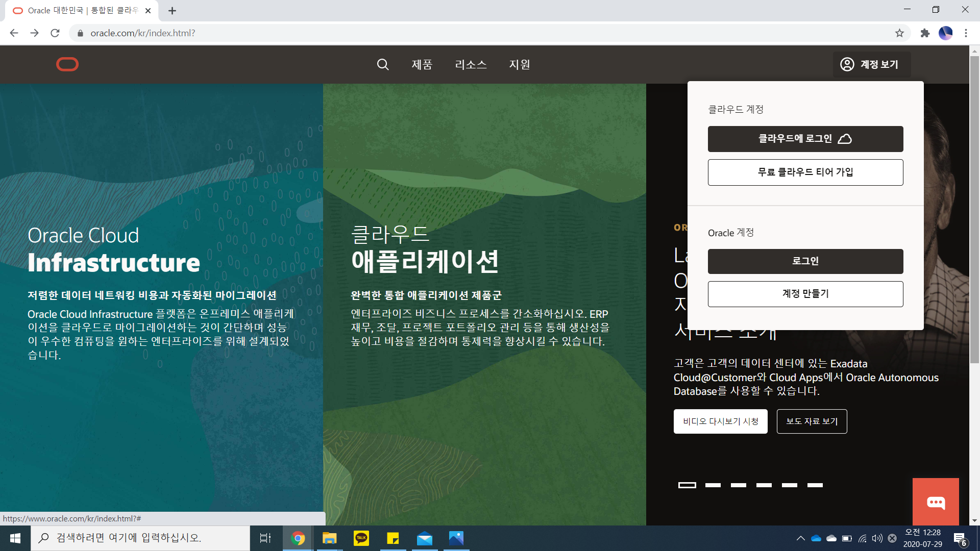Toggle the 계정 보기 account dropdown
980x551 pixels.
pyautogui.click(x=872, y=64)
